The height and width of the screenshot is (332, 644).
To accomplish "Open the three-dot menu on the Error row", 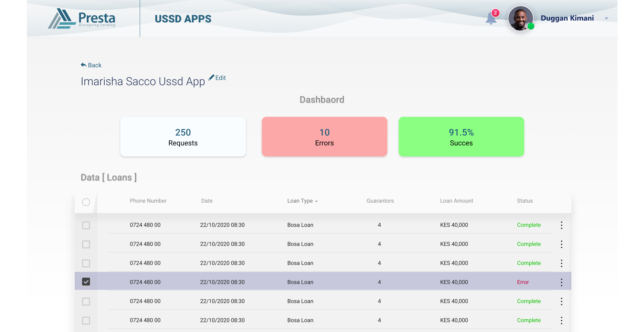I will click(561, 282).
